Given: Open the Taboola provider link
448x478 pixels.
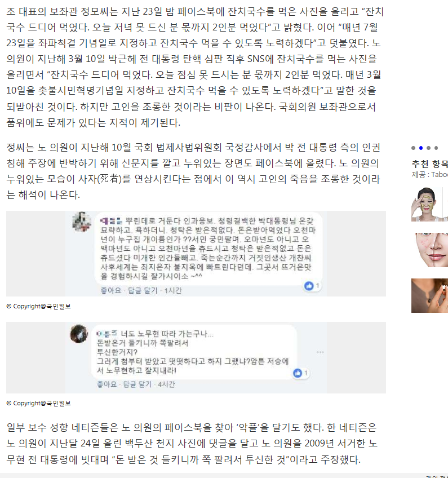Looking at the screenshot, I should pos(440,175).
